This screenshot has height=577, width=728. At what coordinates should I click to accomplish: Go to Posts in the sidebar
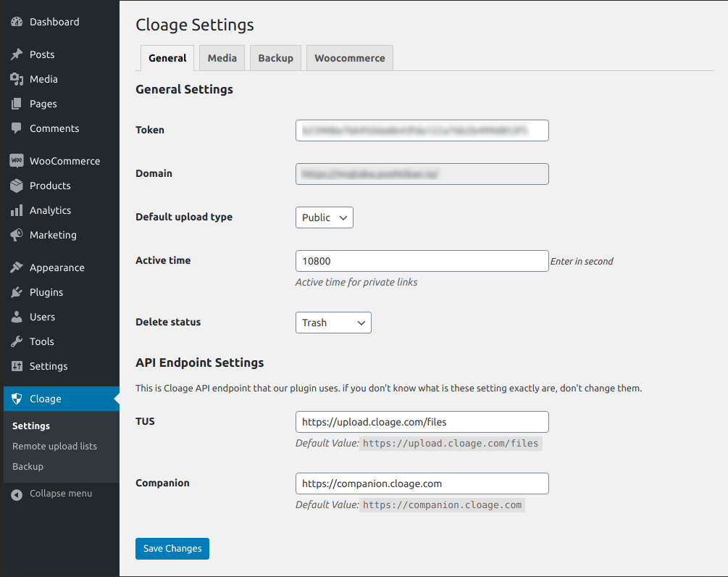[42, 54]
